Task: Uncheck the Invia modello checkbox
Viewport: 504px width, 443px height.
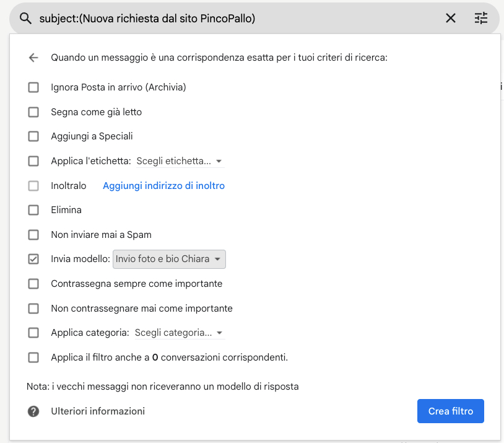Action: [33, 259]
